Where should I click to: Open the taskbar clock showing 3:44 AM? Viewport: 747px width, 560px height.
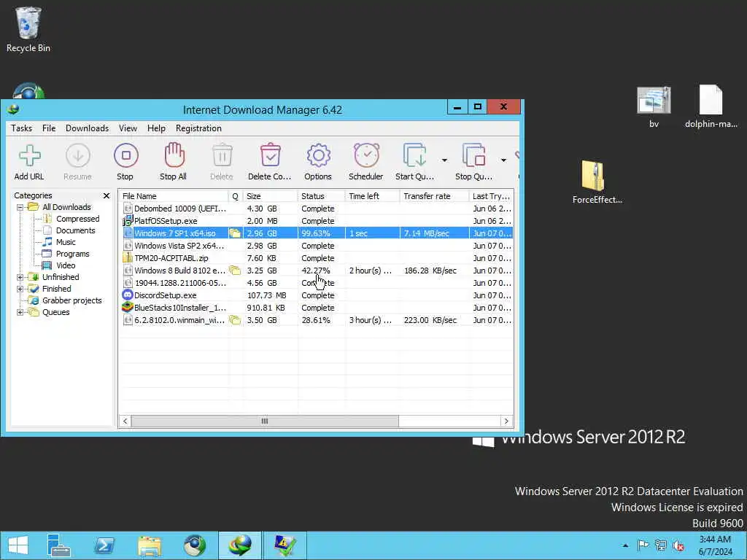(x=715, y=545)
